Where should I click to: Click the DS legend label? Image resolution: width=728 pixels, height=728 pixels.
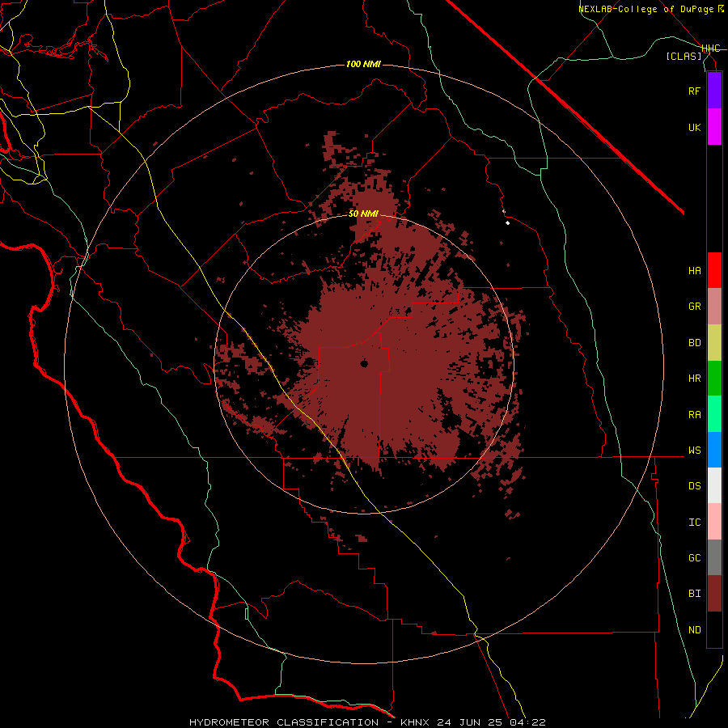click(694, 486)
